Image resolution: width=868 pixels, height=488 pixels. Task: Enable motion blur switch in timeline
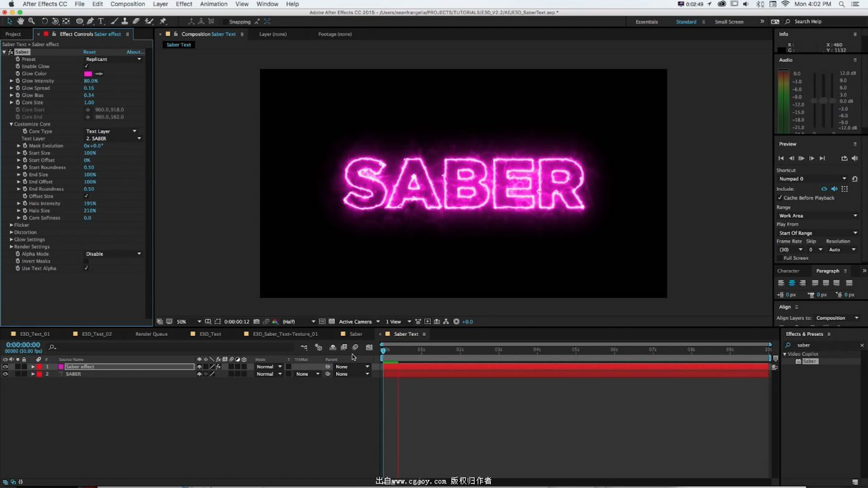[x=355, y=347]
